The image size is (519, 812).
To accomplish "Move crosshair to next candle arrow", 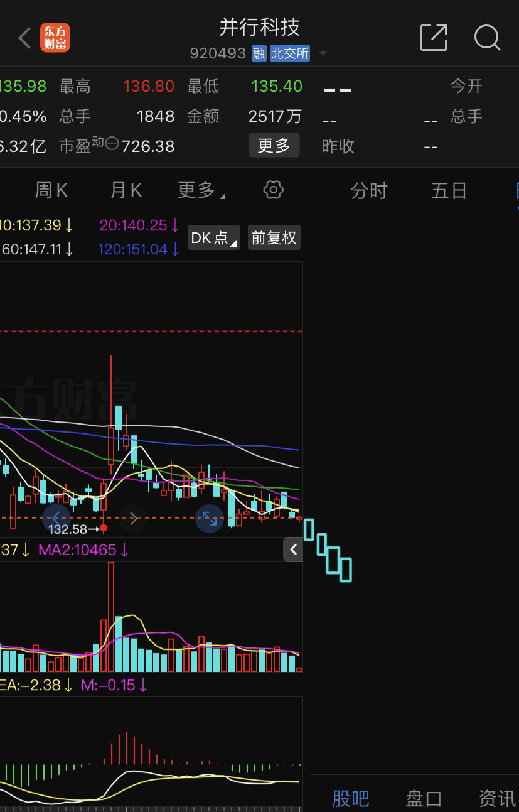I will pos(134,518).
